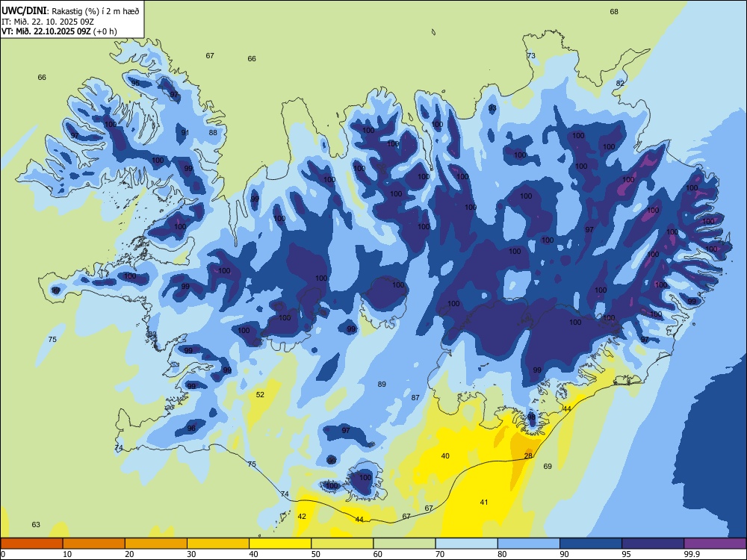Image resolution: width=747 pixels, height=560 pixels.
Task: Click the 95–99.9 dark navy legend swatch
Action: (653, 544)
